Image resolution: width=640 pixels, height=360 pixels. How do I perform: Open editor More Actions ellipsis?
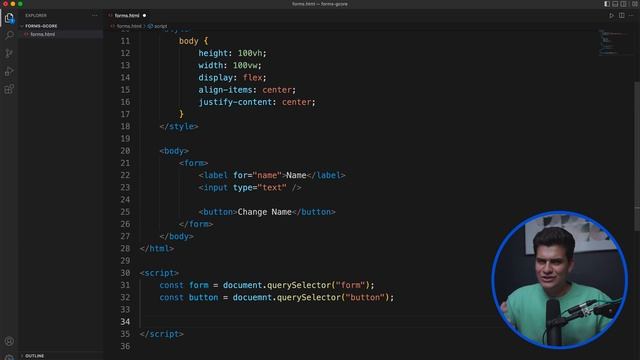tap(631, 16)
